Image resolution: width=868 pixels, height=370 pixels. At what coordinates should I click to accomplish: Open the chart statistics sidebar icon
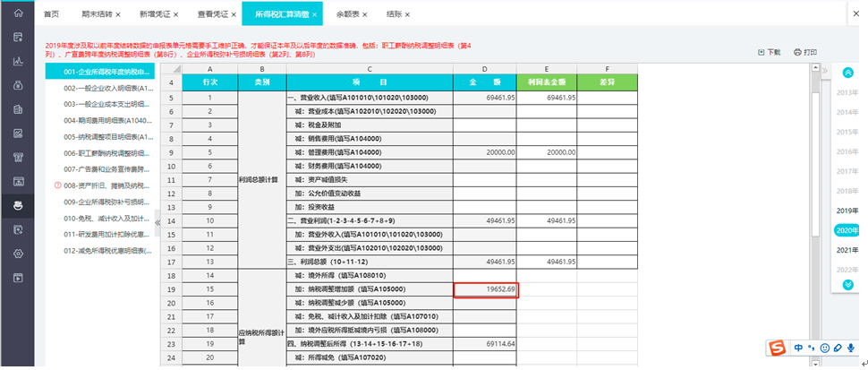click(18, 62)
